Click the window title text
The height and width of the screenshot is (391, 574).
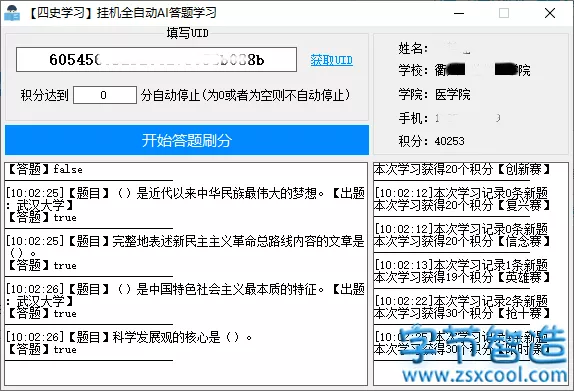pos(122,13)
